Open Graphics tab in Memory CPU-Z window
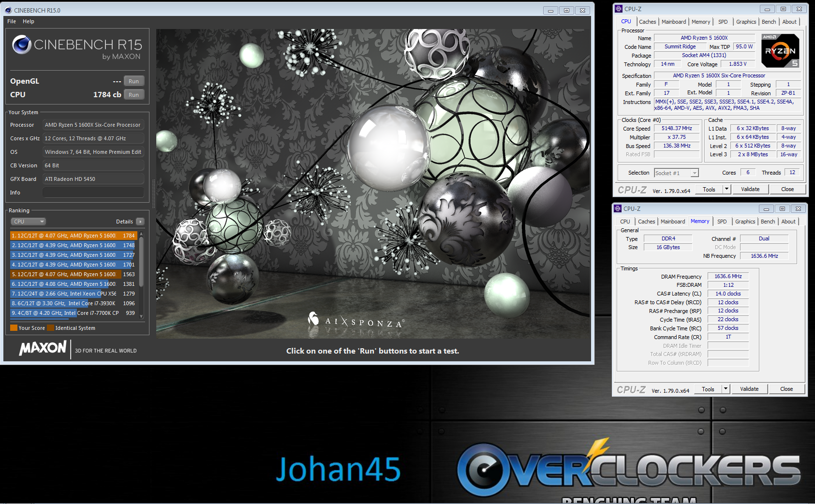 745,222
